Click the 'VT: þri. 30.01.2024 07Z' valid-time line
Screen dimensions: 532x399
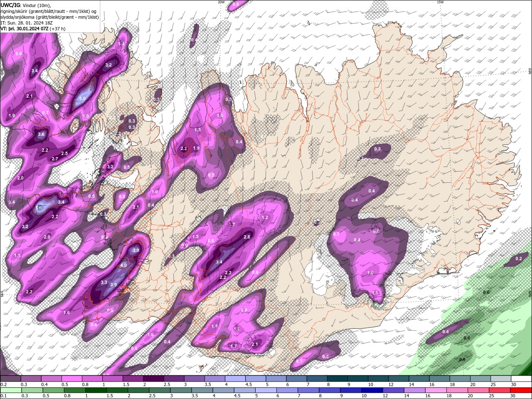(33, 29)
